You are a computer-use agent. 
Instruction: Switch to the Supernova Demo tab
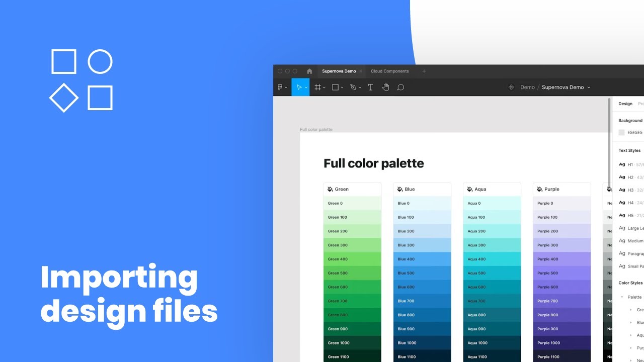339,71
